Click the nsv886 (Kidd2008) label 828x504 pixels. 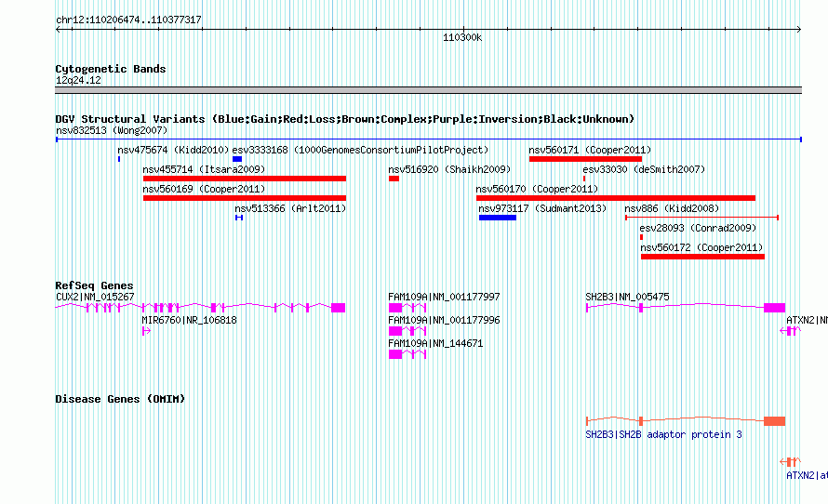point(672,208)
